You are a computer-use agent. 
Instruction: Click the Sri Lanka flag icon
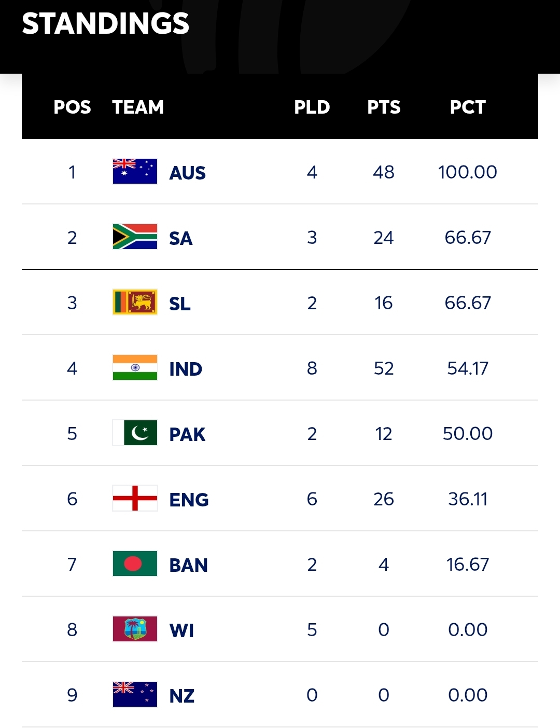pyautogui.click(x=135, y=303)
